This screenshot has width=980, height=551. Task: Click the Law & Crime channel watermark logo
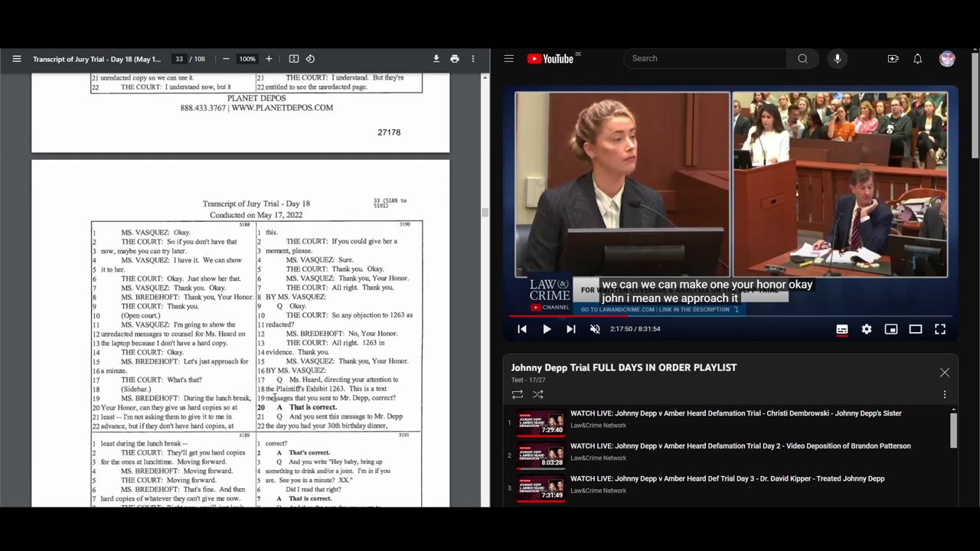pyautogui.click(x=549, y=295)
